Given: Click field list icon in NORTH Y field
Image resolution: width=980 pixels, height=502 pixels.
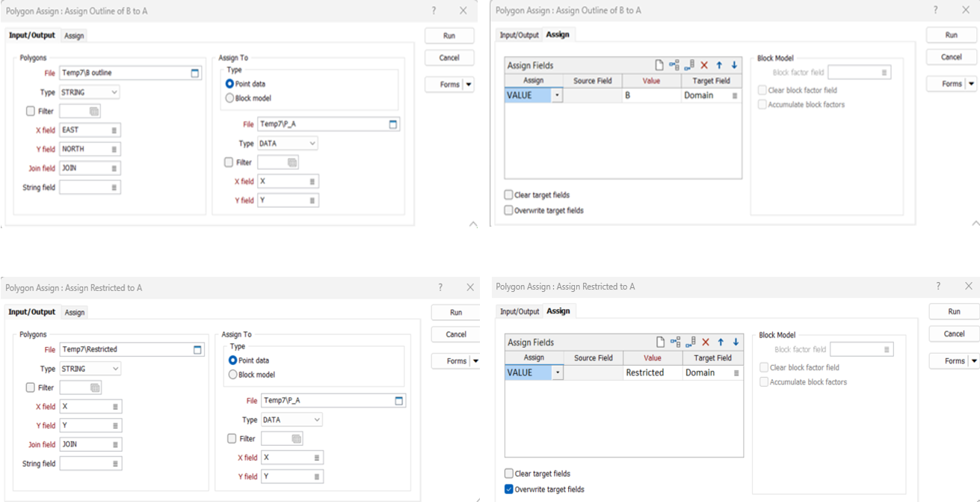Looking at the screenshot, I should pos(114,149).
